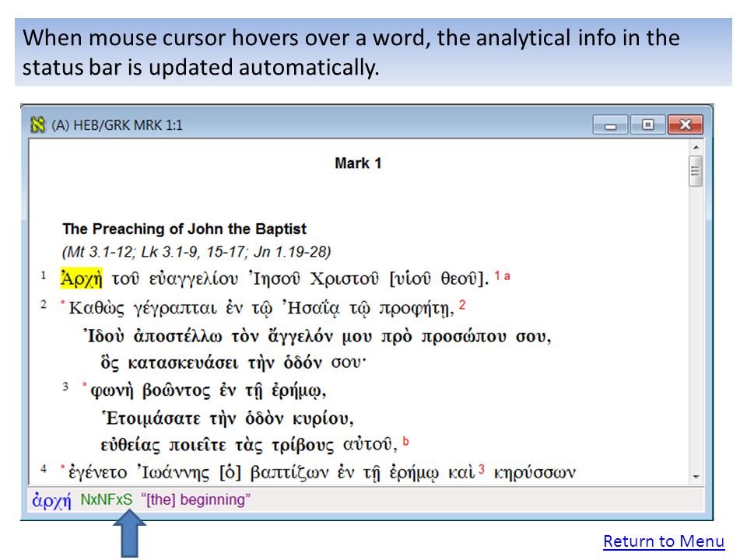Image resolution: width=747 pixels, height=560 pixels.
Task: Click the word Καθὼς in verse 2
Action: pos(96,308)
